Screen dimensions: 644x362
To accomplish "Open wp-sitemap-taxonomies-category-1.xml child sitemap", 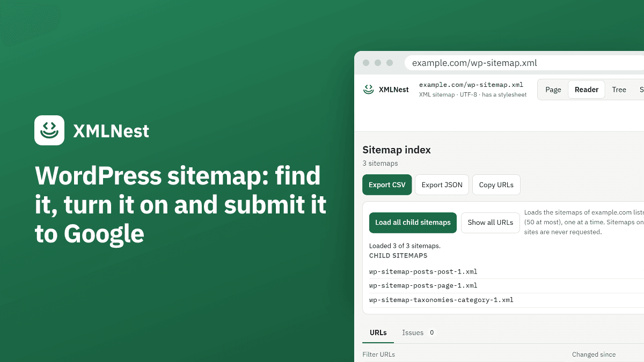I will 441,300.
